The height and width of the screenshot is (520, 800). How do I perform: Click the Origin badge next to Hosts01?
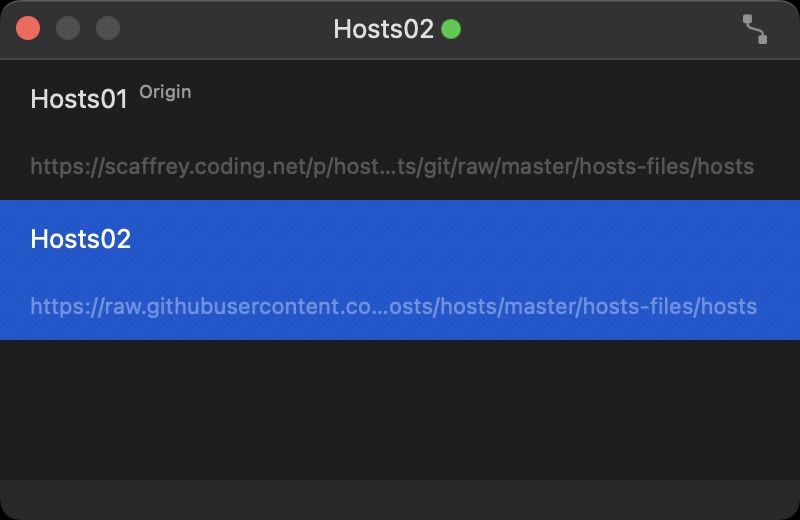[165, 92]
